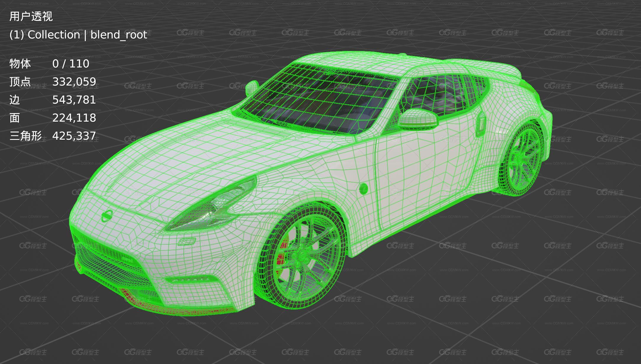Click '(1) Collection | blend_root' text
The image size is (641, 364).
78,35
